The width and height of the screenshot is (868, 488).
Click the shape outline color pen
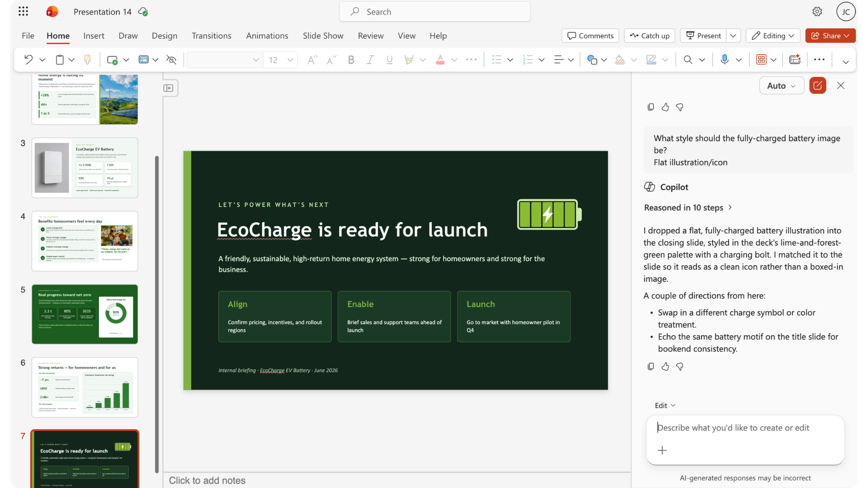[651, 60]
